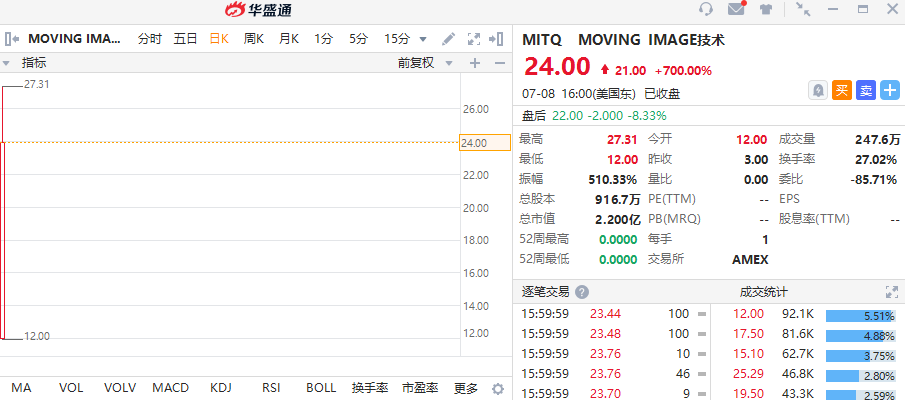Zoom in chart with plus icon
The height and width of the screenshot is (400, 905).
(475, 63)
